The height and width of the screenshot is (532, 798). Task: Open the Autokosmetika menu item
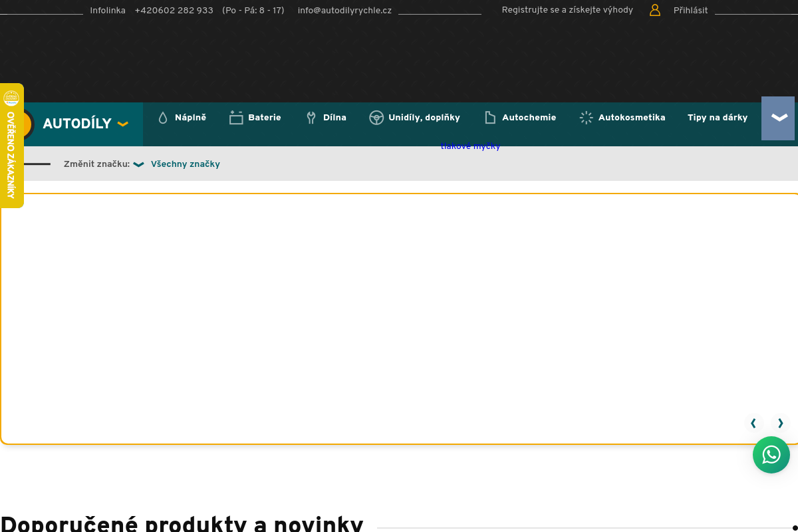(622, 118)
